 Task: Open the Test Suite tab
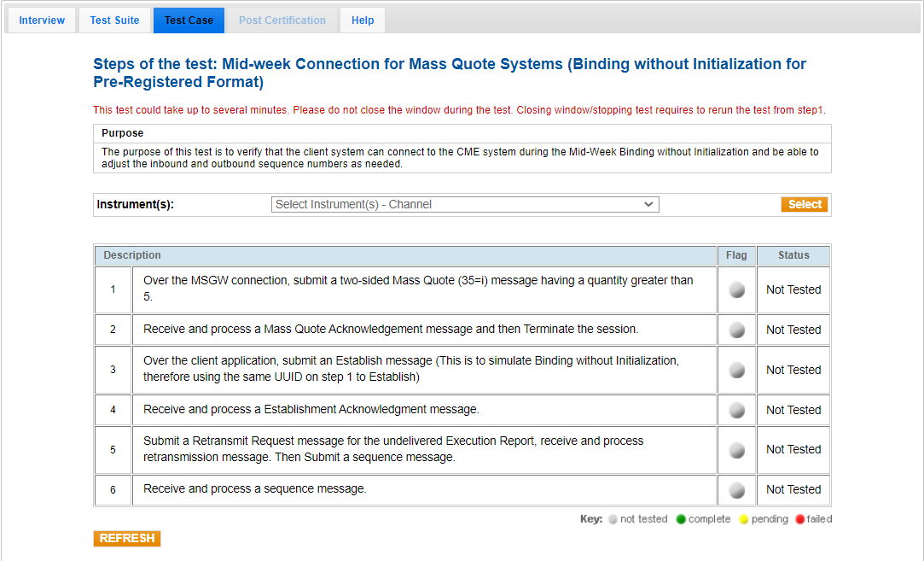114,20
